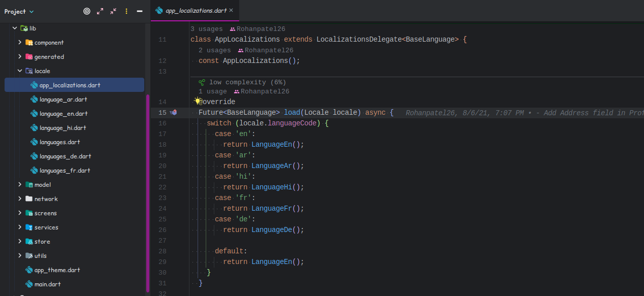Click the locale folder icon
The width and height of the screenshot is (644, 296).
click(x=29, y=71)
